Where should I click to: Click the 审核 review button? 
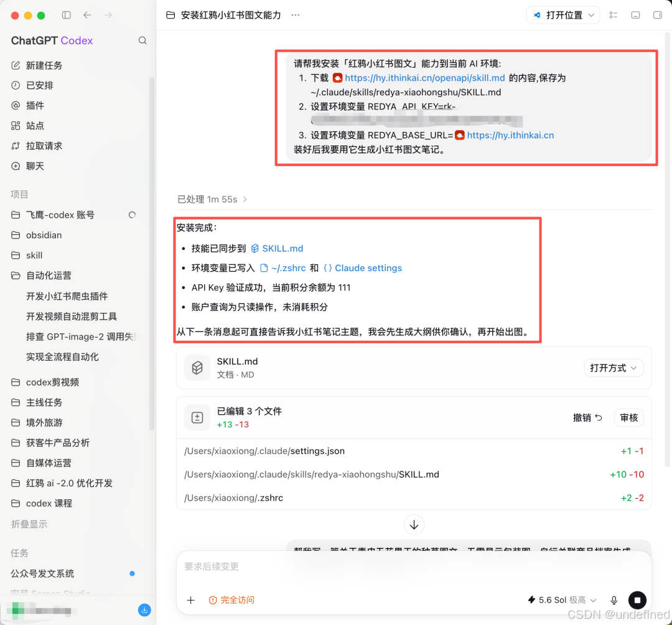click(628, 417)
